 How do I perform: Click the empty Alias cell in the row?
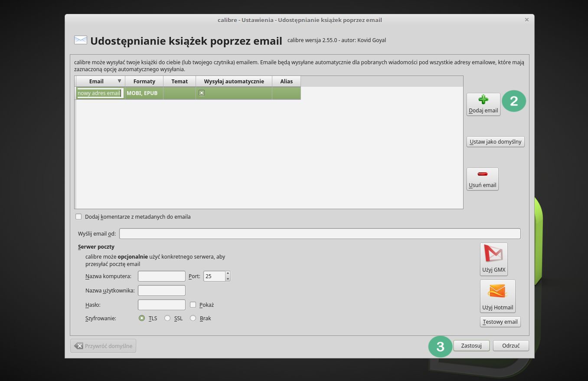(x=286, y=93)
